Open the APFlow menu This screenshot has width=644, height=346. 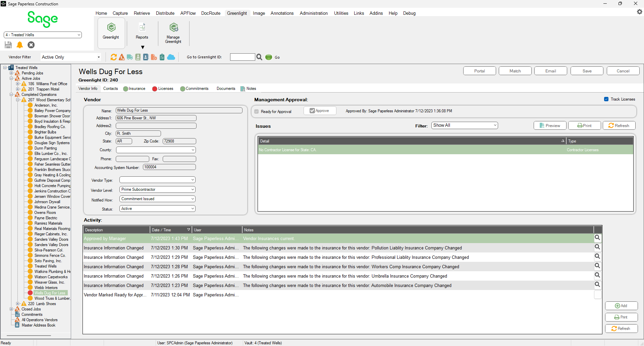pyautogui.click(x=188, y=13)
